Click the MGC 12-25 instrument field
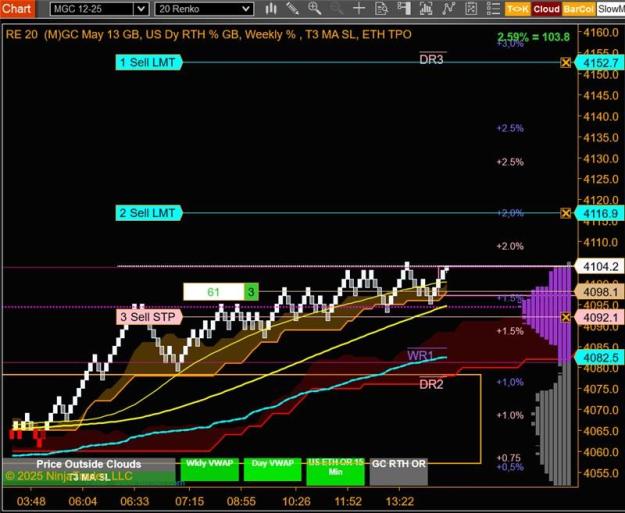The image size is (625, 513). pyautogui.click(x=92, y=9)
